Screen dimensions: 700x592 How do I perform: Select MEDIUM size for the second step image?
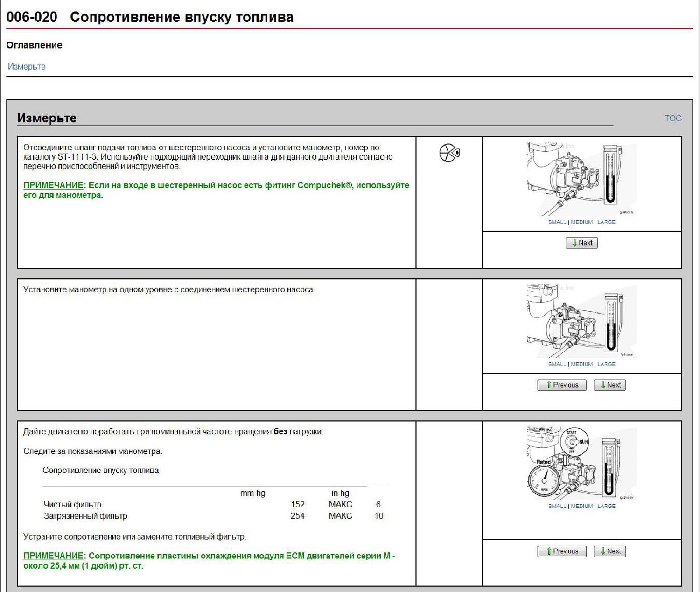(581, 364)
